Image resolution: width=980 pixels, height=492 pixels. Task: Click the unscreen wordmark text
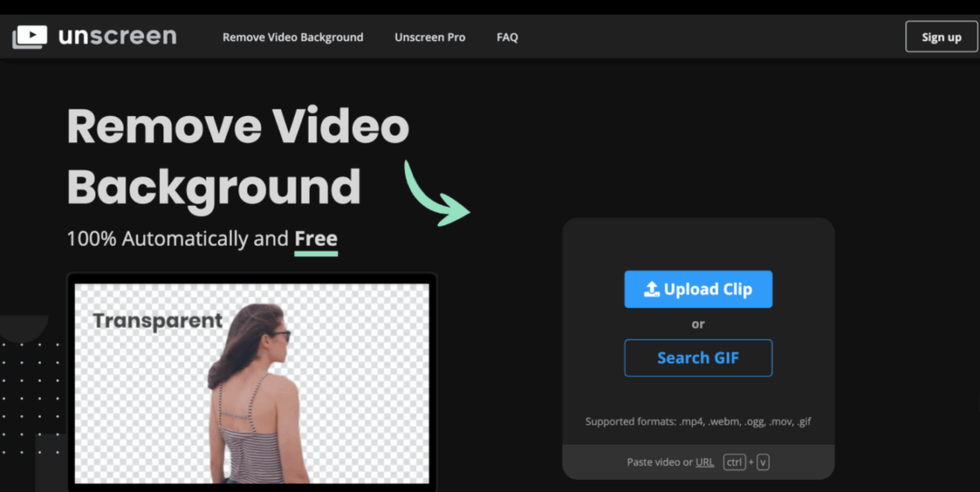[118, 36]
